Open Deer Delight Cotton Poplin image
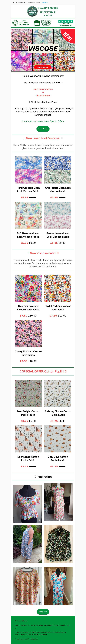This screenshot has height=644, width=86. pos(28,394)
